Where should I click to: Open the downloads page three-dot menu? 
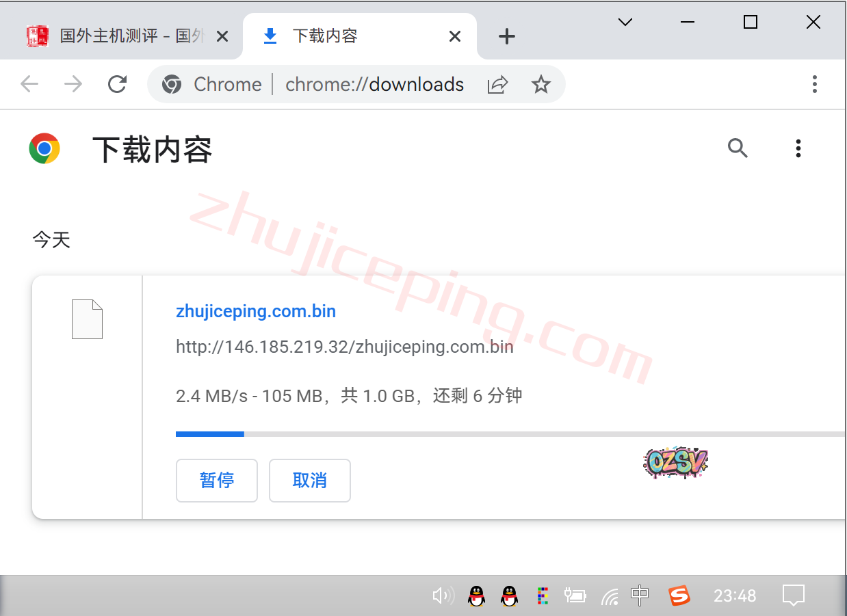pos(798,148)
